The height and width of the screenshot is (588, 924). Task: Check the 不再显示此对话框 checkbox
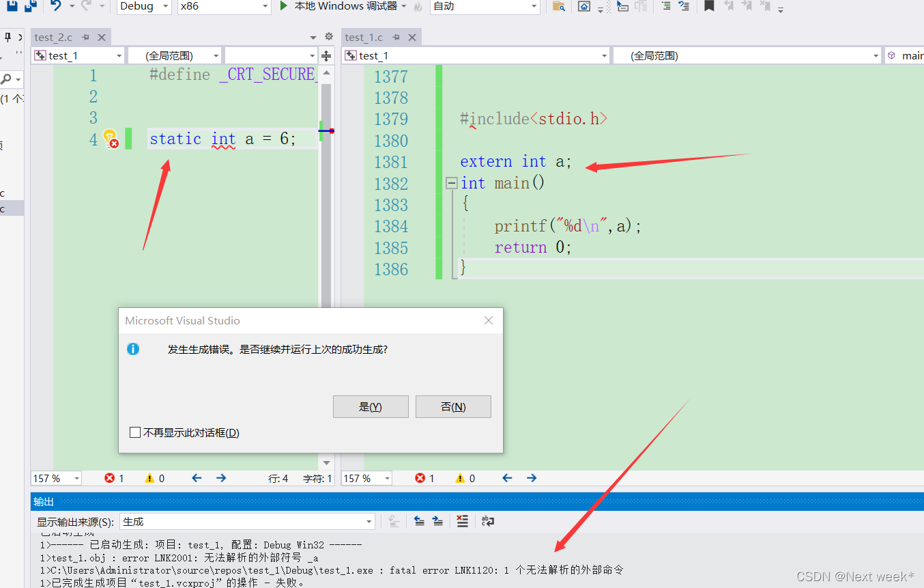coord(135,433)
